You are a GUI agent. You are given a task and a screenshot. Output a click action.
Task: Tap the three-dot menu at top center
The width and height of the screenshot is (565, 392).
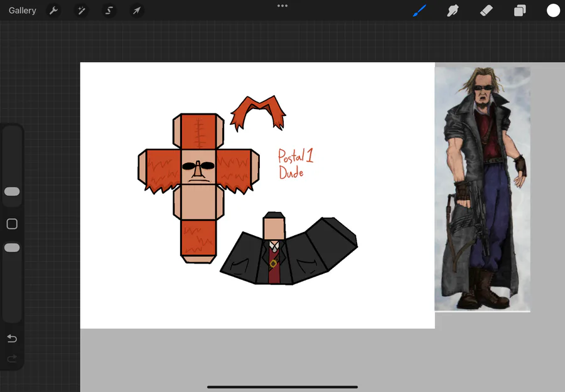282,6
